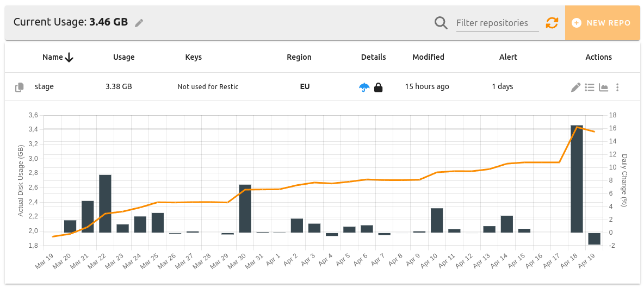Select the stage repository name
Viewport: 644px width, 288px height.
coord(44,86)
